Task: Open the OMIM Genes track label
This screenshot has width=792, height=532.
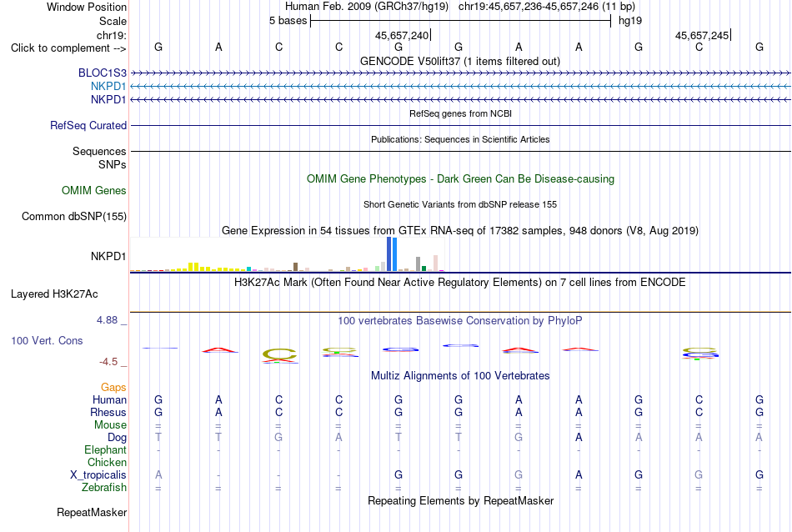Action: tap(93, 190)
